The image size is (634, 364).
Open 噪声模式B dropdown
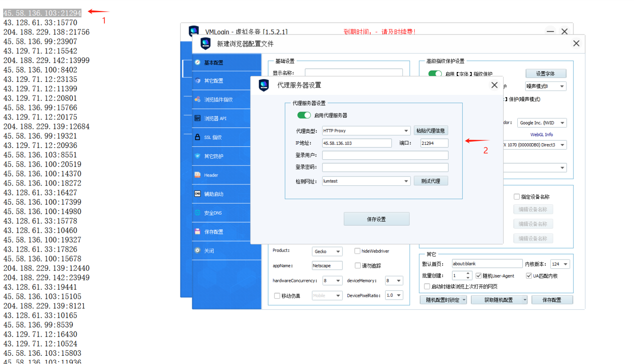[x=546, y=86]
